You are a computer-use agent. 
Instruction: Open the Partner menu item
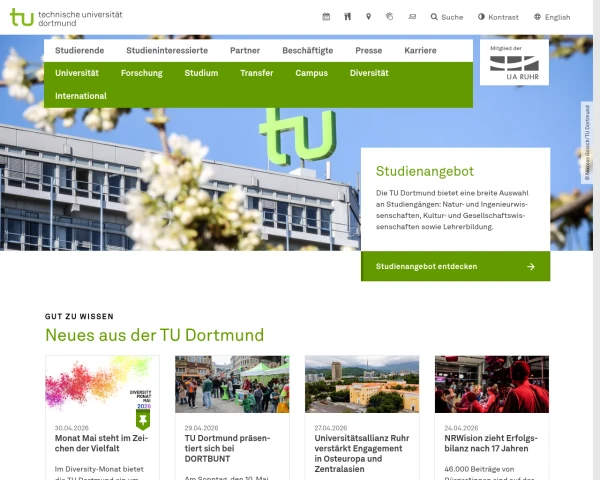click(x=245, y=51)
